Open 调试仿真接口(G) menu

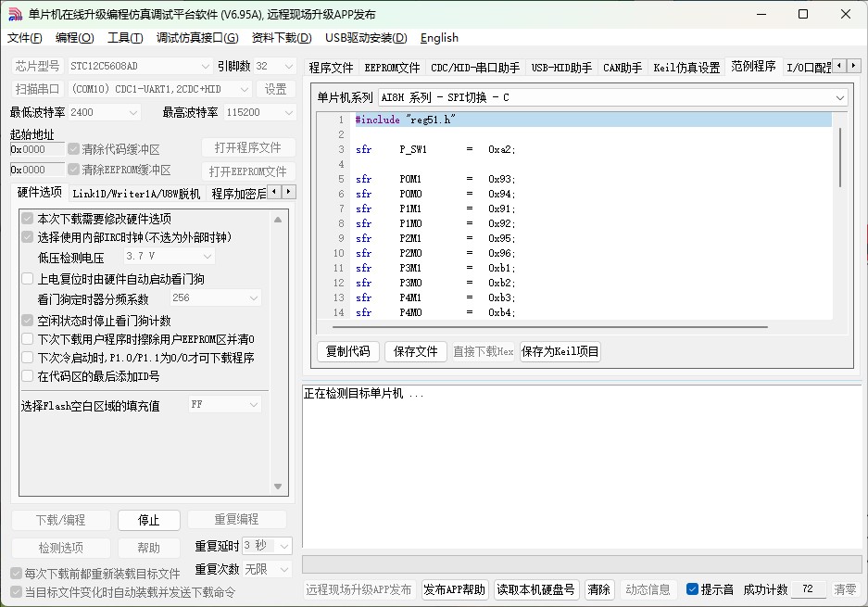(197, 38)
